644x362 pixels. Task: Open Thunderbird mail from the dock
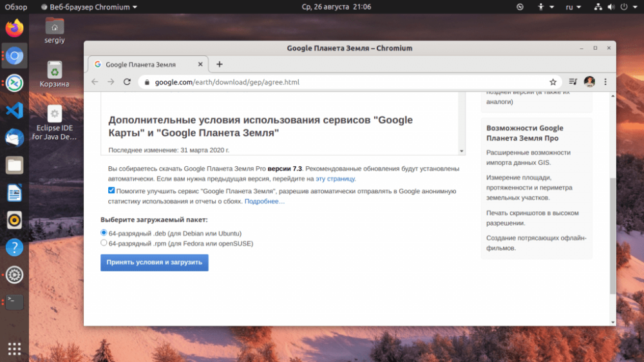pos(14,138)
